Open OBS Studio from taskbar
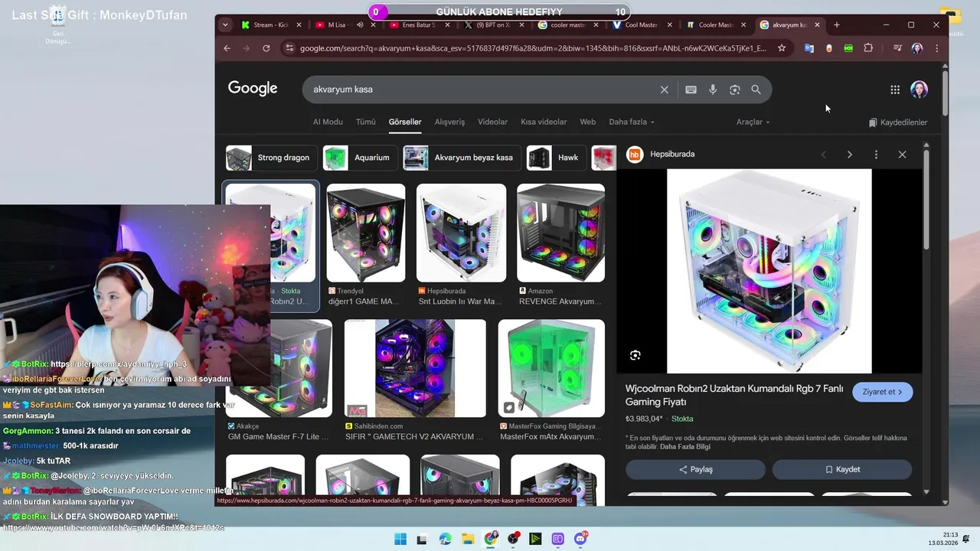This screenshot has height=551, width=980. [513, 539]
